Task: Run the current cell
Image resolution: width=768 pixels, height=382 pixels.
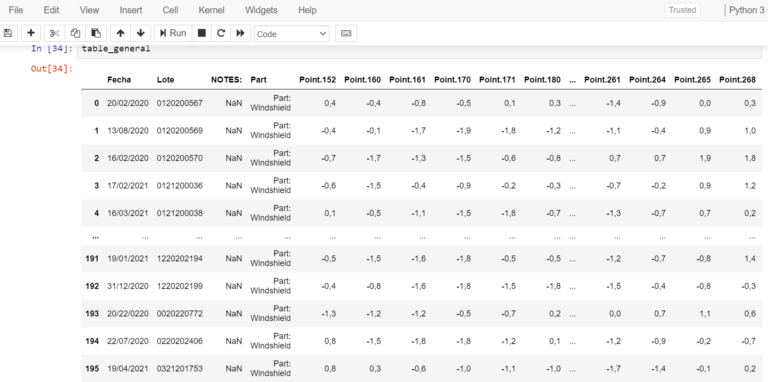Action: point(173,33)
